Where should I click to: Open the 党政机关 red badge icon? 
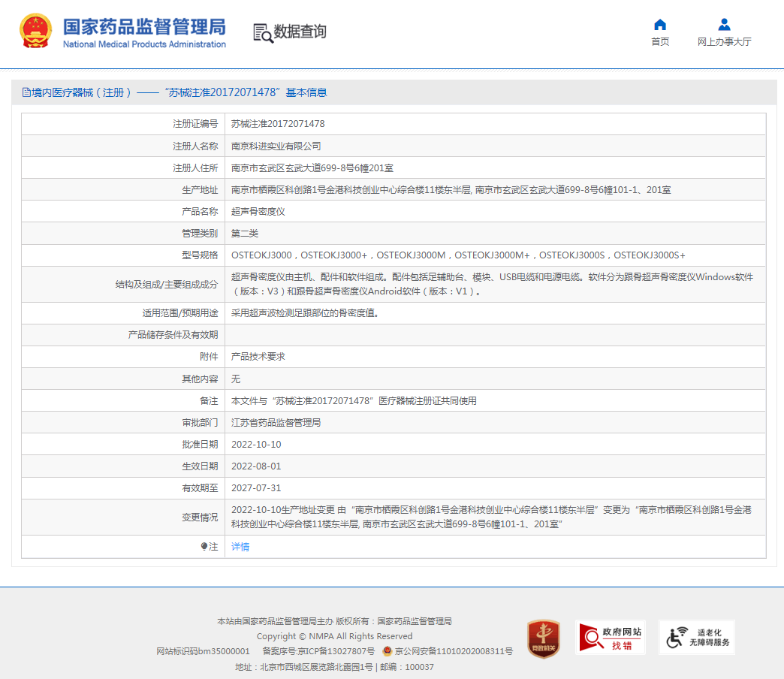tap(543, 638)
